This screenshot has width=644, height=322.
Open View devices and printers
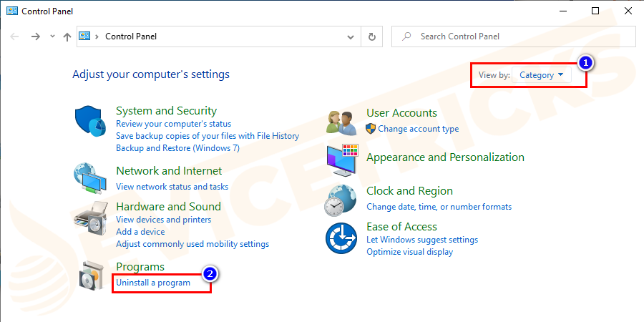tap(163, 220)
